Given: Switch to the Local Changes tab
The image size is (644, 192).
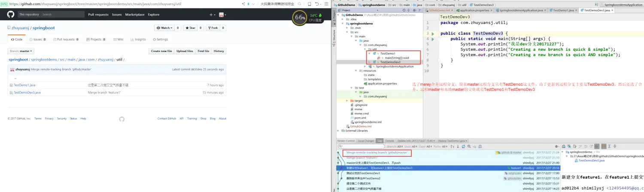Looking at the screenshot, I should pos(366,140).
